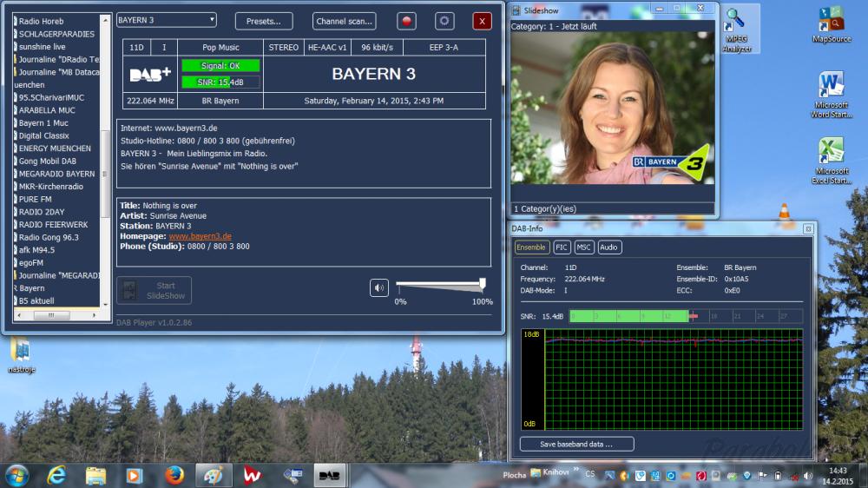This screenshot has height=488, width=868.
Task: Click the Bayern 3 slideshow image
Action: [x=612, y=108]
